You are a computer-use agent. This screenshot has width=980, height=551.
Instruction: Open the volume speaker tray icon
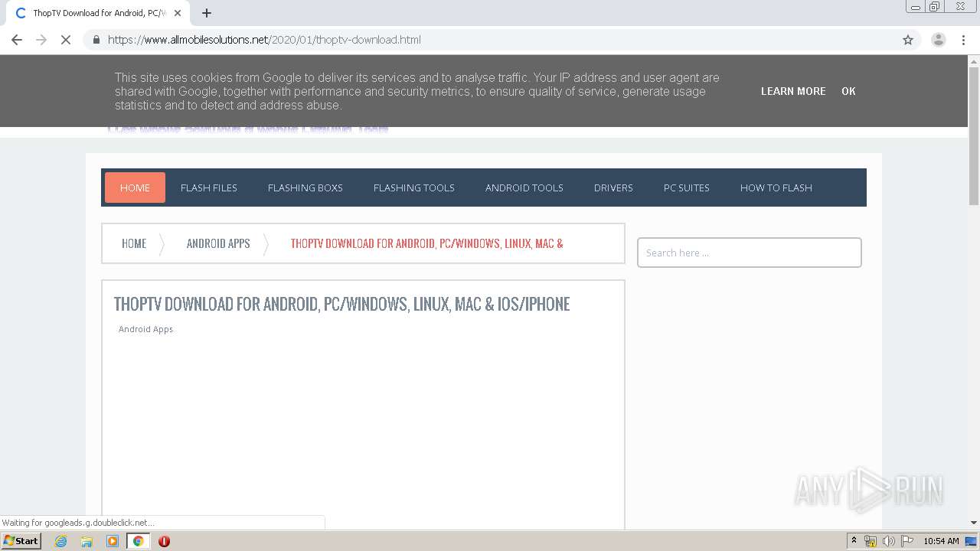[x=889, y=541]
